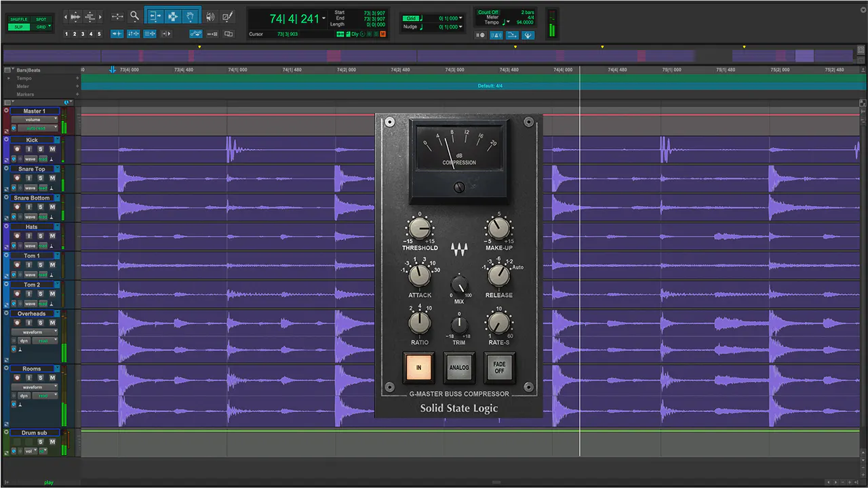Open the Master 1 auto read dropdown

coord(38,128)
